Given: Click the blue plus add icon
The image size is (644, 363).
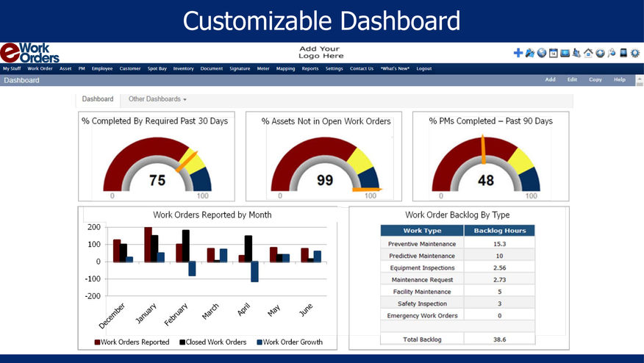Looking at the screenshot, I should 518,53.
